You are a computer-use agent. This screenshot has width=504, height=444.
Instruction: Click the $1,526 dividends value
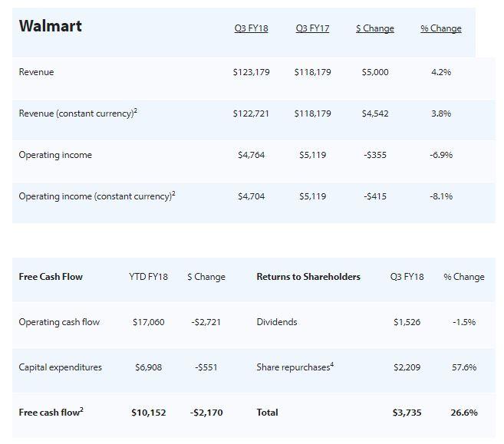(x=407, y=322)
